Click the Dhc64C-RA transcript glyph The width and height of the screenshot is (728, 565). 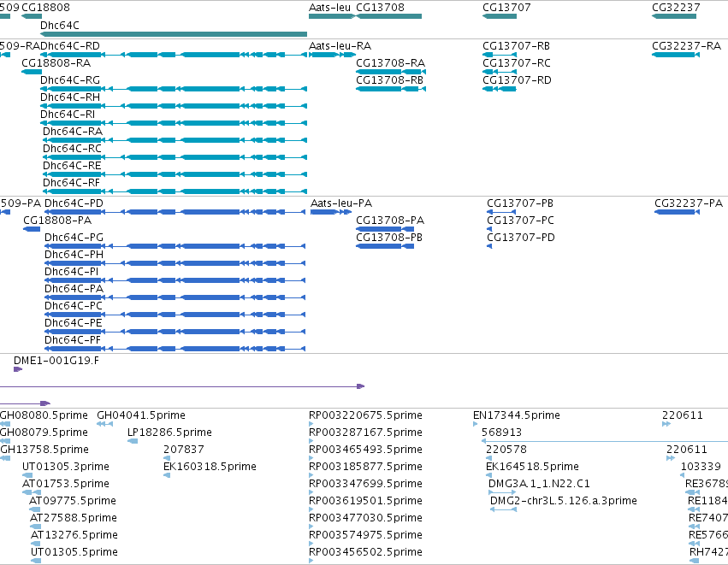pos(175,140)
